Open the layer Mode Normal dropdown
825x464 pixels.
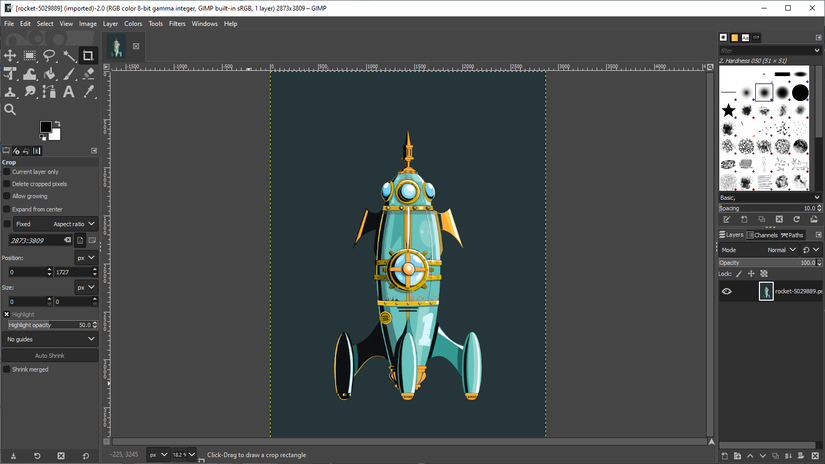coord(780,250)
